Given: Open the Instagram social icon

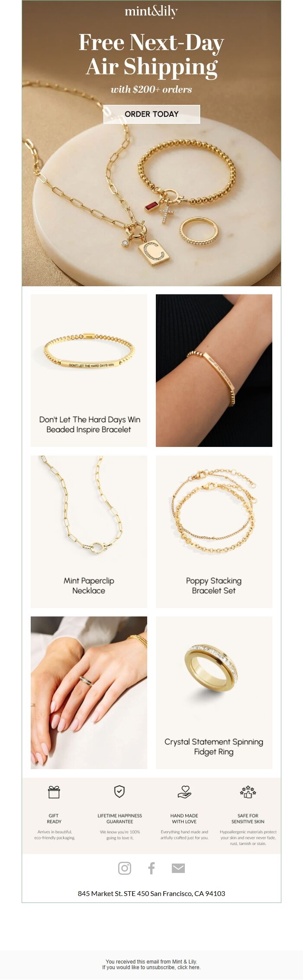Looking at the screenshot, I should [x=125, y=868].
